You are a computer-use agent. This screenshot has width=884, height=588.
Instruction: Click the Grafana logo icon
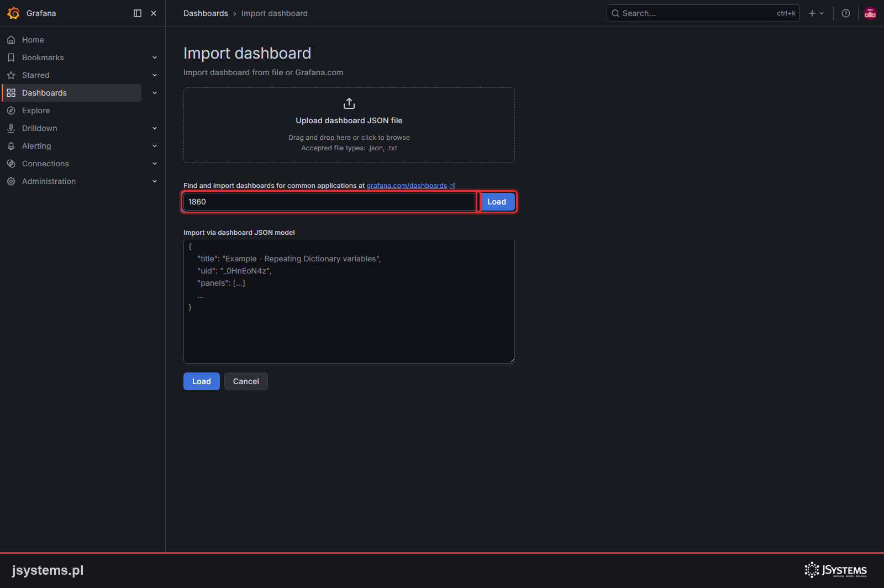coord(13,13)
